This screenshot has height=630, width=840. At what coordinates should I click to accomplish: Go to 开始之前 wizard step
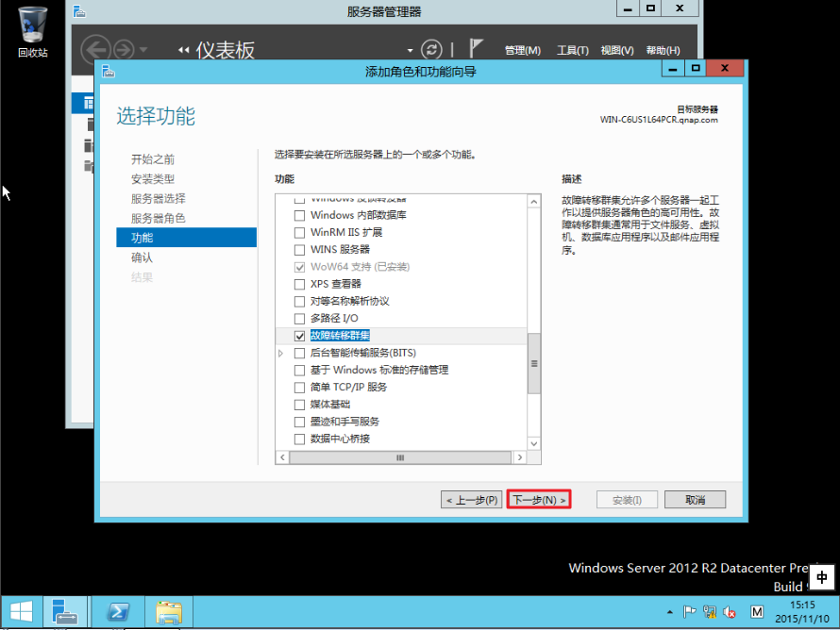[x=153, y=159]
